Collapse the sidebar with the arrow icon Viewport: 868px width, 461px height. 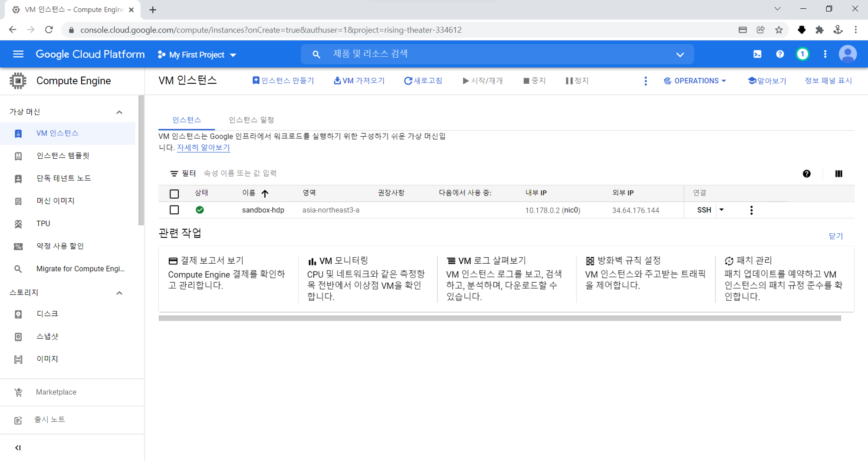tap(18, 448)
